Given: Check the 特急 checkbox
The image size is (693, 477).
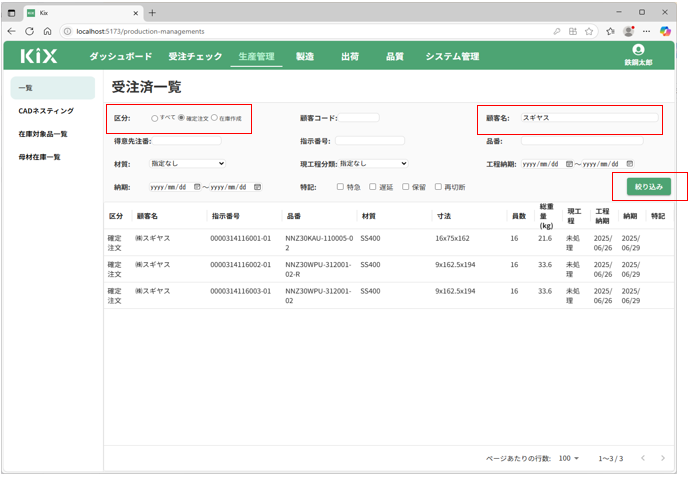Looking at the screenshot, I should pos(340,187).
